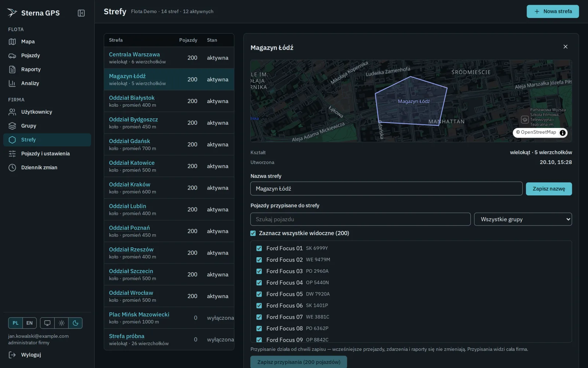588x368 pixels.
Task: Click Nowa strefa button
Action: pyautogui.click(x=552, y=11)
